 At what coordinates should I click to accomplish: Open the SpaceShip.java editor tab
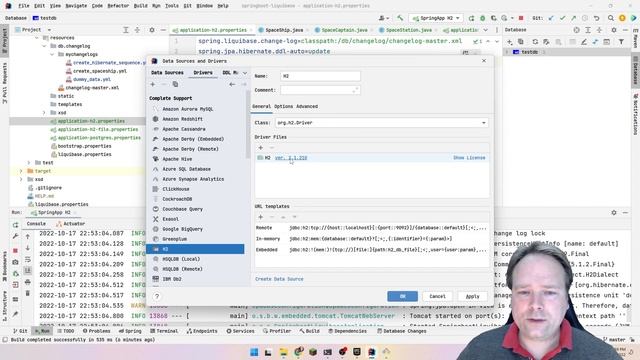click(x=280, y=30)
